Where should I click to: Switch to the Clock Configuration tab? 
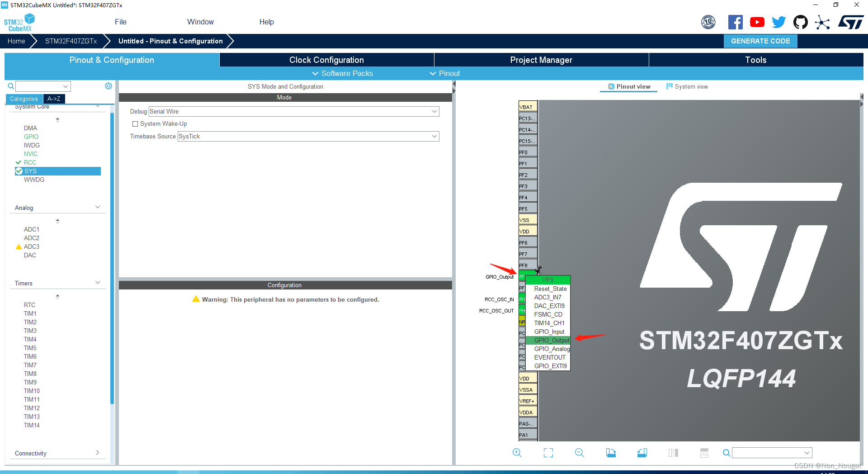326,60
